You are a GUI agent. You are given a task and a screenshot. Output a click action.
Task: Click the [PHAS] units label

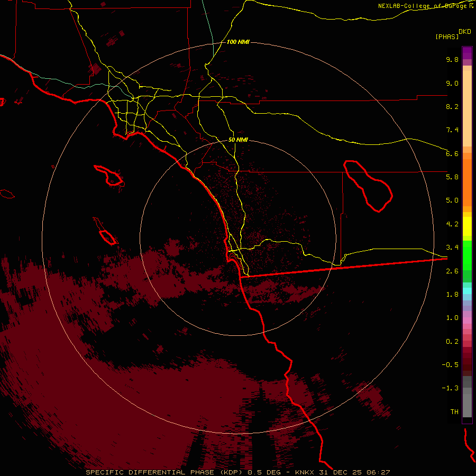pos(447,36)
